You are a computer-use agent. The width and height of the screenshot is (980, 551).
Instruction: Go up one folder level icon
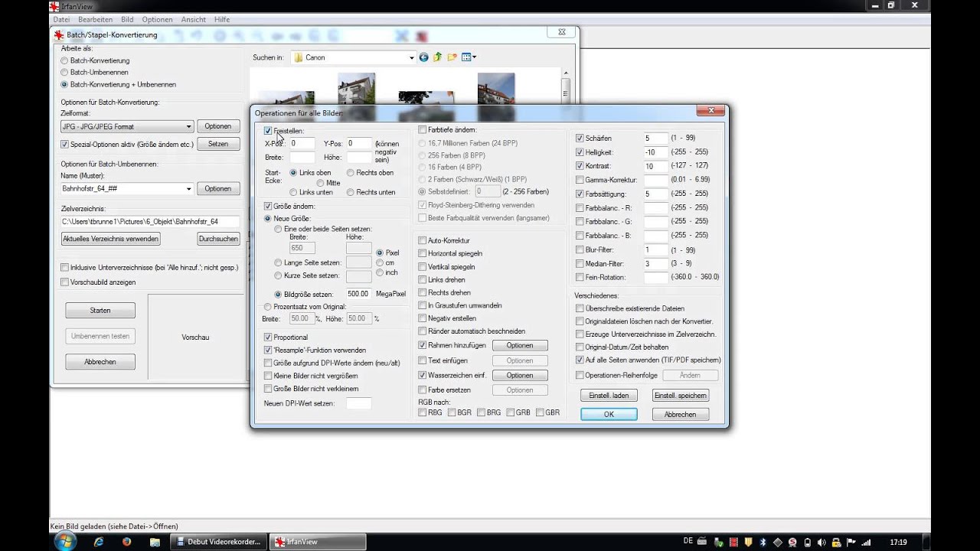point(438,57)
